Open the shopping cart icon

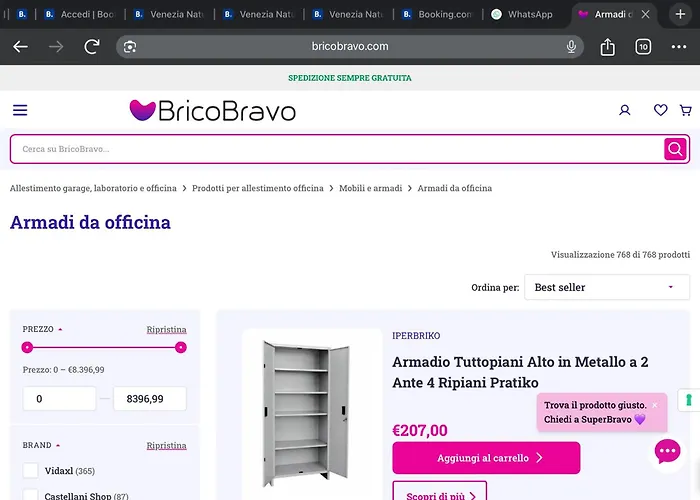click(x=685, y=110)
